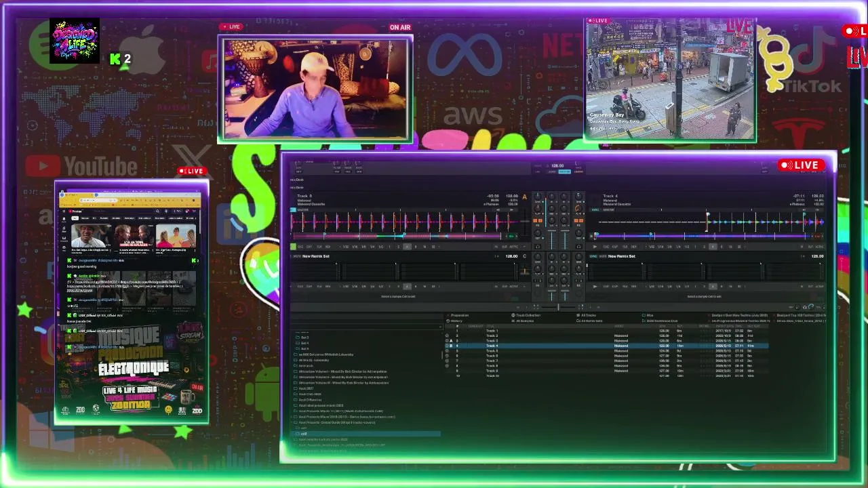
Task: Open the All Remix Sets favorite
Action: click(x=591, y=321)
